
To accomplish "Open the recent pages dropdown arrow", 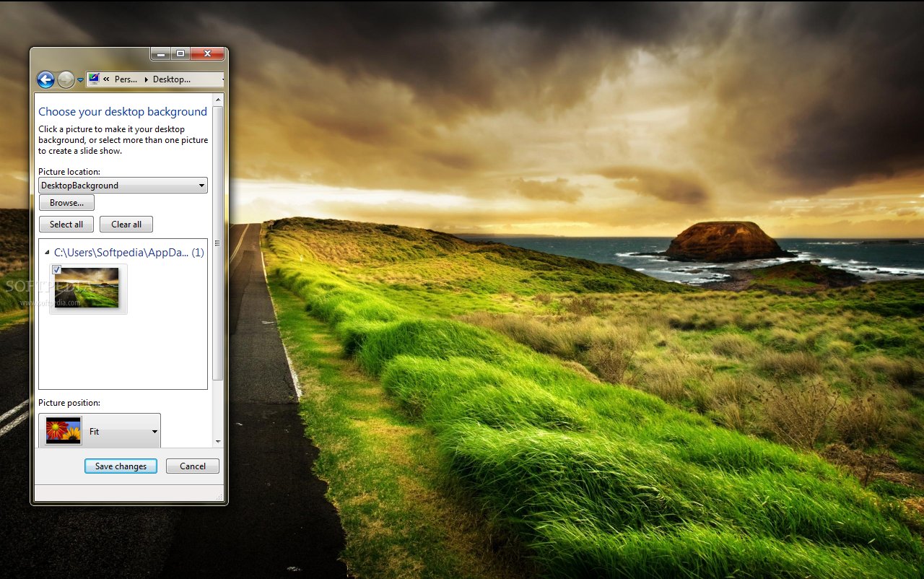I will tap(80, 80).
